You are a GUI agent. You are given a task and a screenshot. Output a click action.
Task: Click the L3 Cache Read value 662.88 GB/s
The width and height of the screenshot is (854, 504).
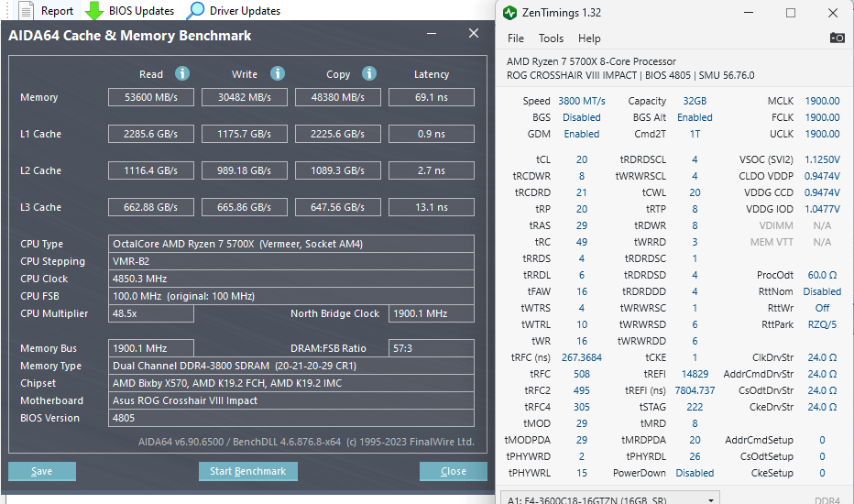151,207
